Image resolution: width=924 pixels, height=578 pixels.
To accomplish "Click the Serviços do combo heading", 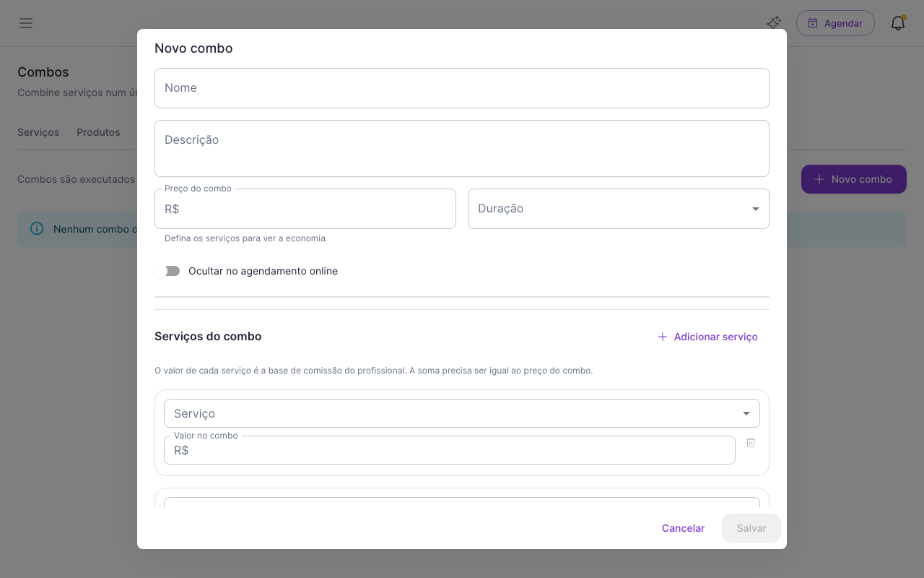I will (x=208, y=336).
